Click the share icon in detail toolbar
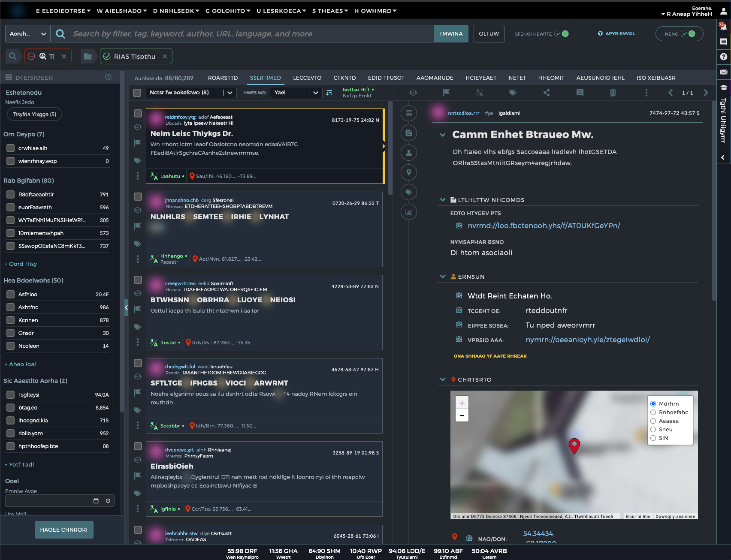731x560 pixels. pyautogui.click(x=546, y=93)
